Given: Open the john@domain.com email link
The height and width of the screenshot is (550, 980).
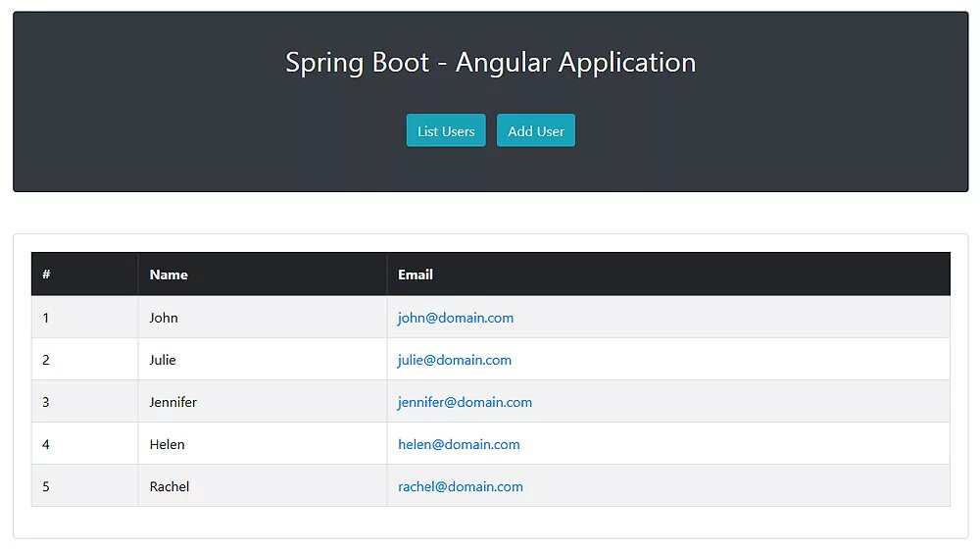Looking at the screenshot, I should click(456, 318).
